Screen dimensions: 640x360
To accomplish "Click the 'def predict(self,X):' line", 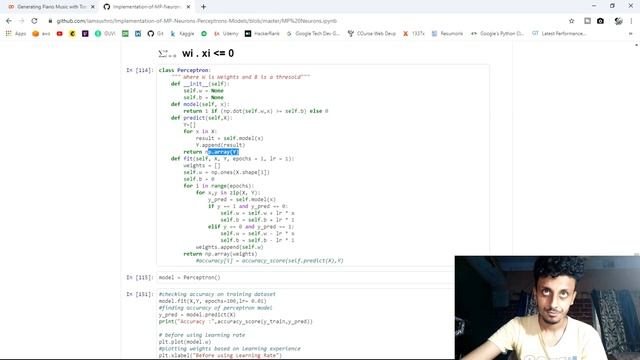I will [202, 118].
